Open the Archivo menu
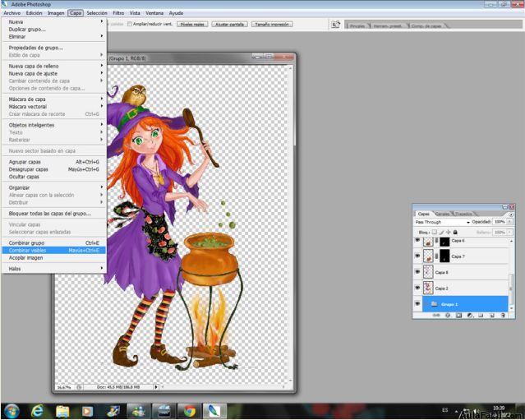 click(x=12, y=13)
